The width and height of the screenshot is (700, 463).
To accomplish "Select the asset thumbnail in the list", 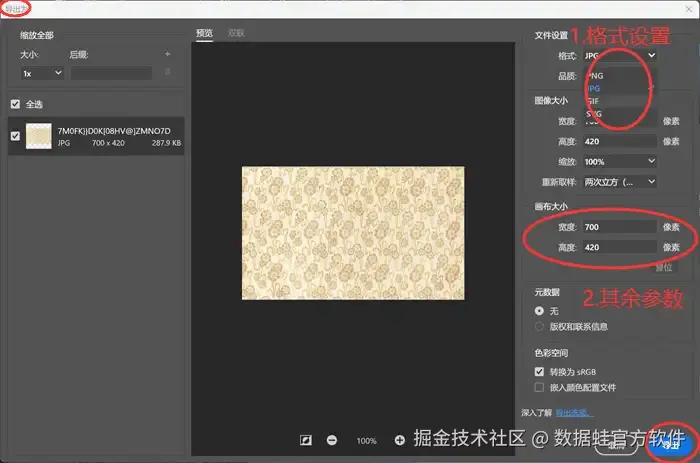I will click(x=39, y=136).
